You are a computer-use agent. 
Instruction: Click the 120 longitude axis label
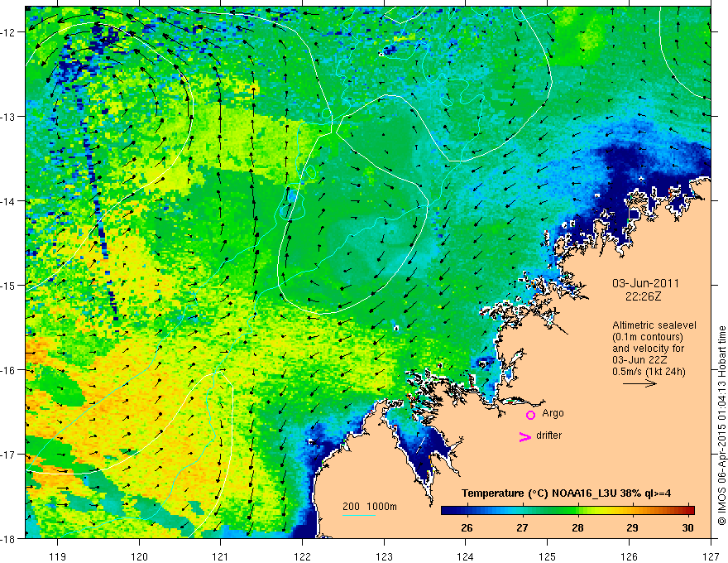139,556
